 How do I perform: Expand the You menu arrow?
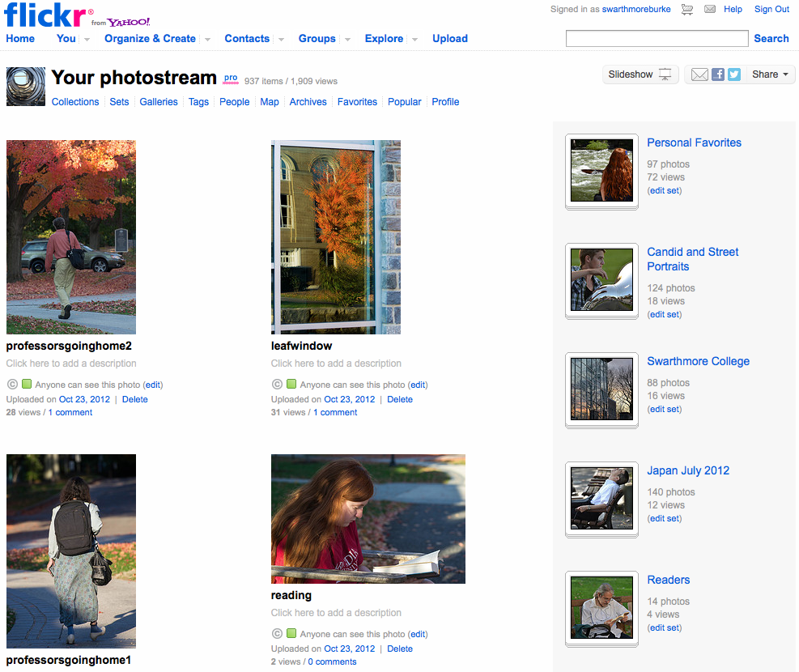click(86, 39)
